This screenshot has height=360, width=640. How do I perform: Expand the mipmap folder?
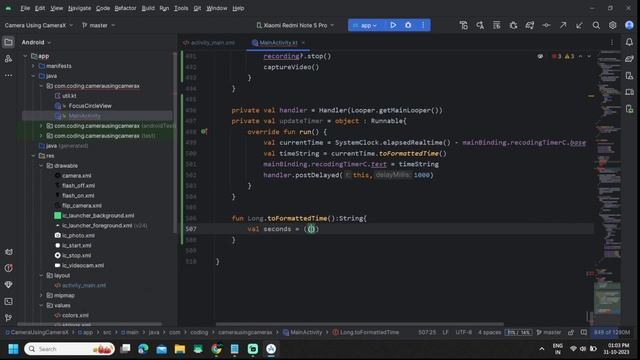(41, 296)
